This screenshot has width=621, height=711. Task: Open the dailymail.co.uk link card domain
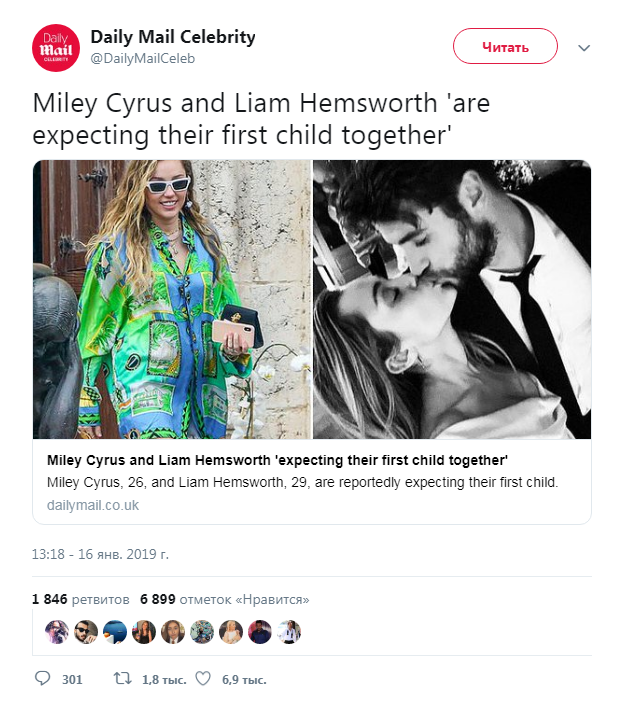(x=93, y=505)
